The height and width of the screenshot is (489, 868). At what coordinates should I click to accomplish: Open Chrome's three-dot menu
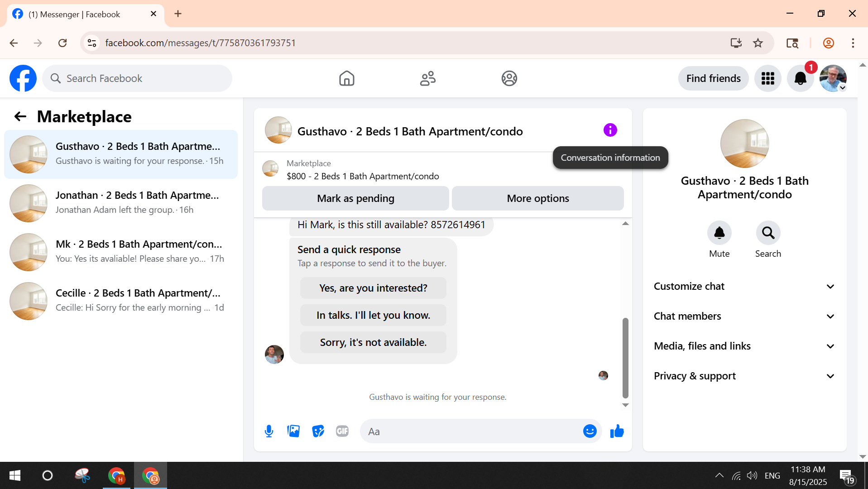[853, 43]
